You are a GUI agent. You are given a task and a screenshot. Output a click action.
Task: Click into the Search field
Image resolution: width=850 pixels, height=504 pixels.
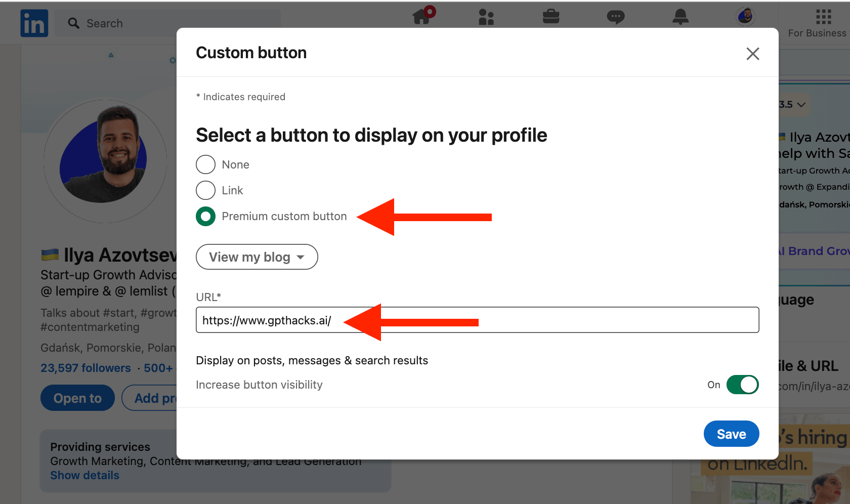[x=167, y=23]
